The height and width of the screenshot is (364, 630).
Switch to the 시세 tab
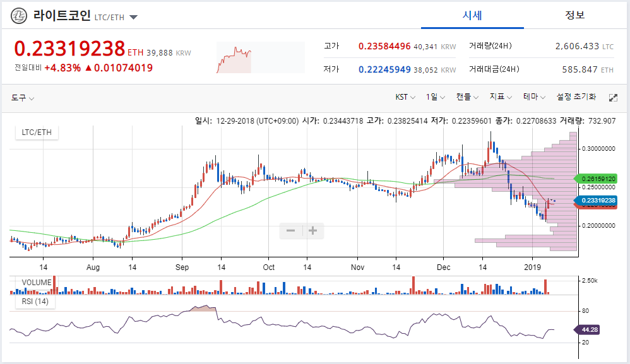click(x=472, y=15)
